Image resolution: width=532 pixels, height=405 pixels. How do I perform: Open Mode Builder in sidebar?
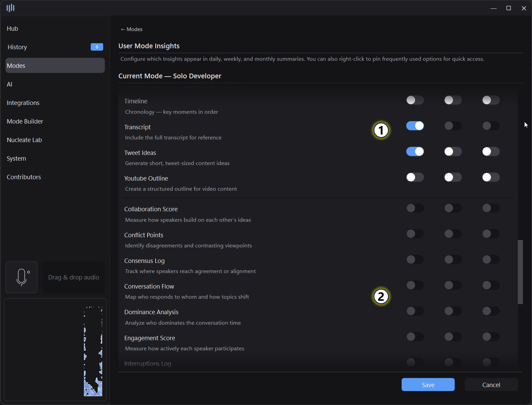click(x=25, y=121)
